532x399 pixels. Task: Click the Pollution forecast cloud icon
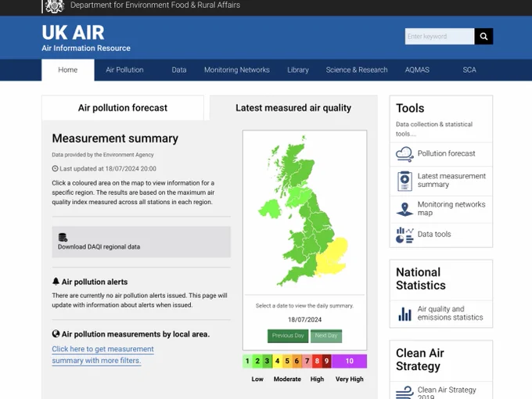(404, 154)
